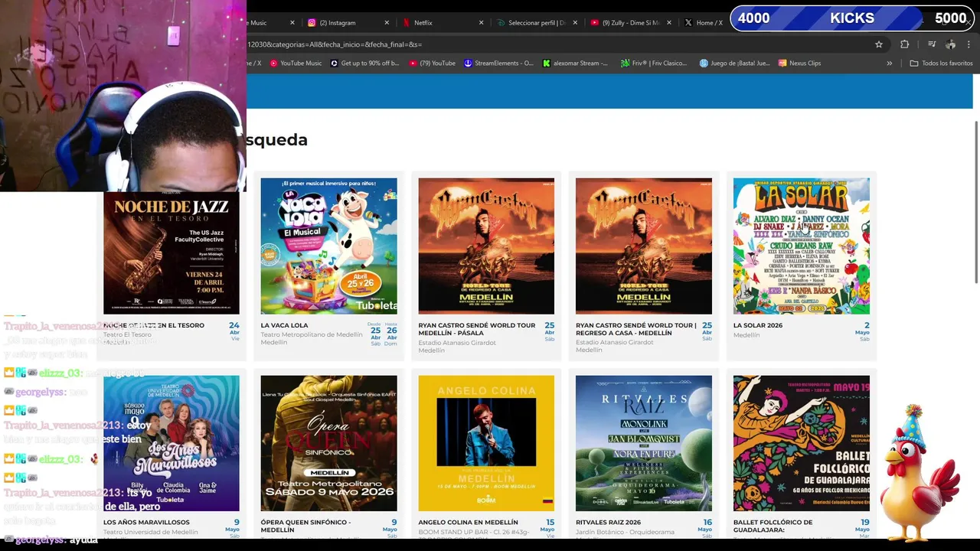Expand hidden bookmarks with the double chevron
980x551 pixels.
(889, 64)
